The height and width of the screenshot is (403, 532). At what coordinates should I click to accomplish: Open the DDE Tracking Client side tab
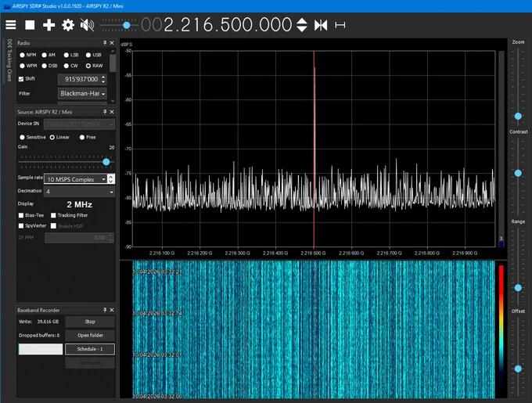tap(9, 60)
